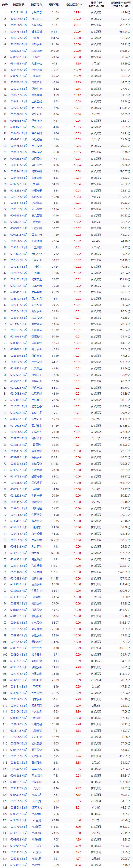Screen dimensions: 133x868
Task: Open the 四川黄金 stock link
Action: [37, 330]
